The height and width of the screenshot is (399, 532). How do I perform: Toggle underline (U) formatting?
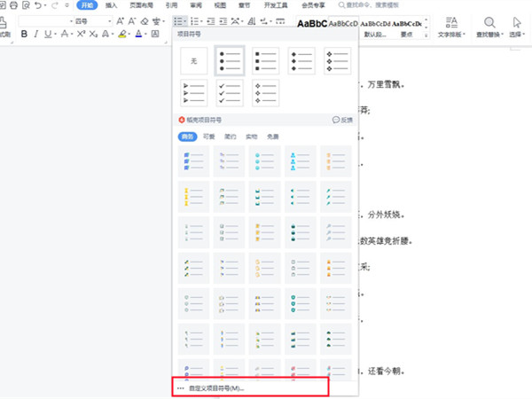point(50,35)
